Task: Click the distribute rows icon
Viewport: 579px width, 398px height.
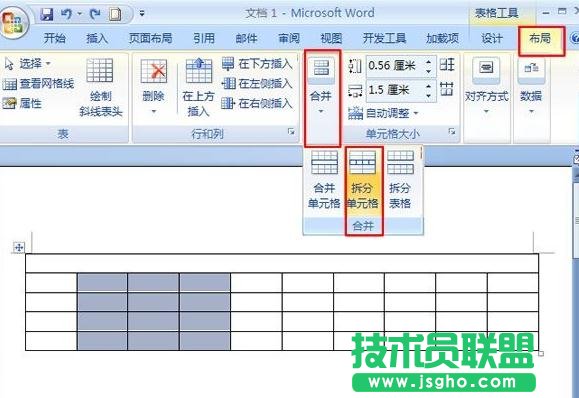Action: [x=447, y=65]
